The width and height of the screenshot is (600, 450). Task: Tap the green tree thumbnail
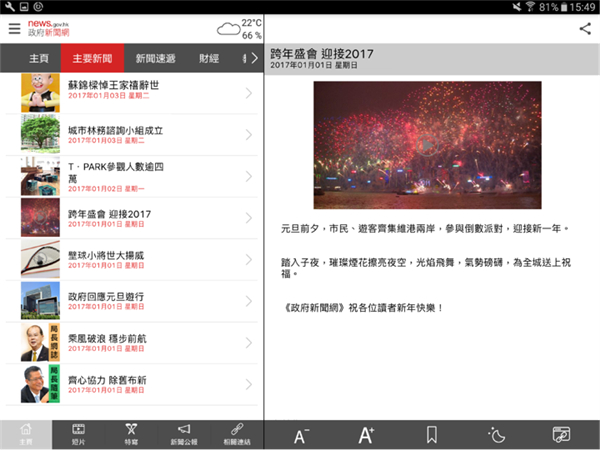(40, 135)
